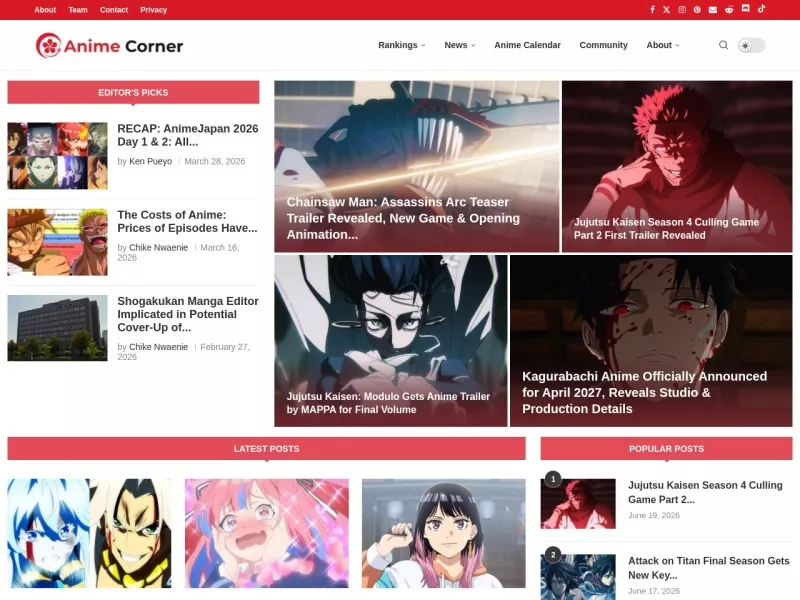This screenshot has width=800, height=600.
Task: Click the Editor's Picks section header
Action: pos(133,92)
